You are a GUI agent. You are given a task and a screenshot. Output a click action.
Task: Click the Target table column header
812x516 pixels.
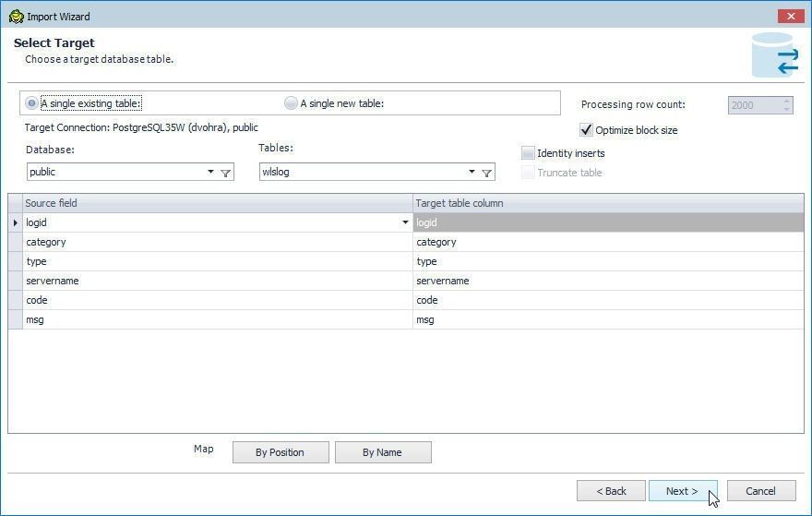point(608,203)
